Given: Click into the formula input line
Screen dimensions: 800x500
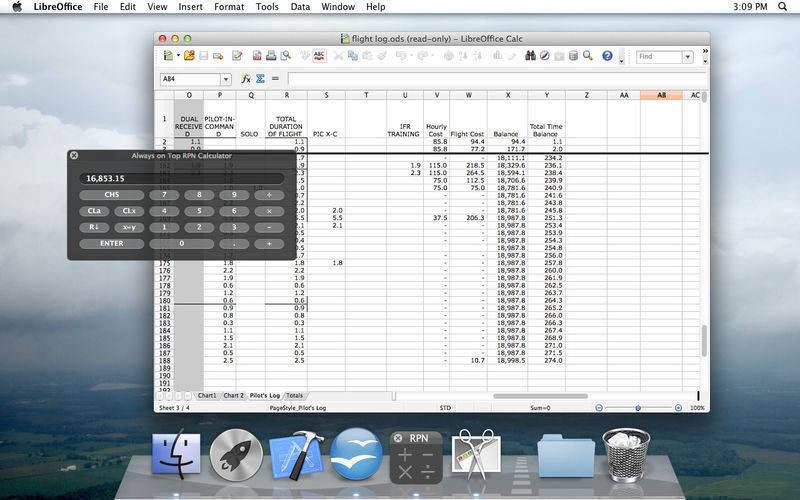Looking at the screenshot, I should tap(497, 79).
